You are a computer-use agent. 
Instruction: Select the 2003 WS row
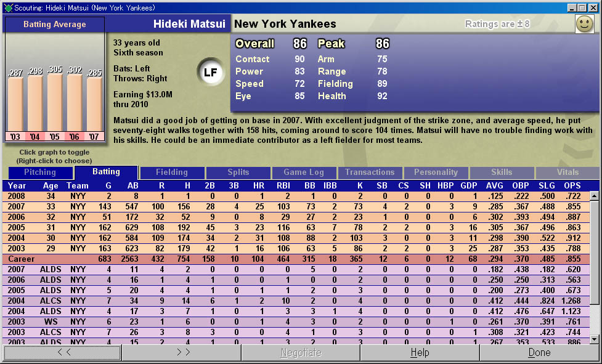[x=296, y=322]
